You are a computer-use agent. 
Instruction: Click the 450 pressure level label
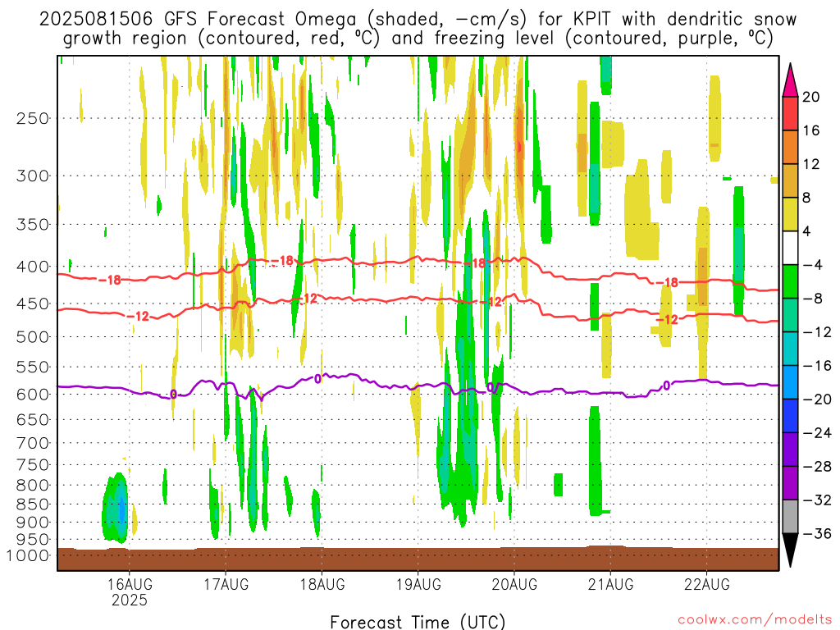point(33,304)
